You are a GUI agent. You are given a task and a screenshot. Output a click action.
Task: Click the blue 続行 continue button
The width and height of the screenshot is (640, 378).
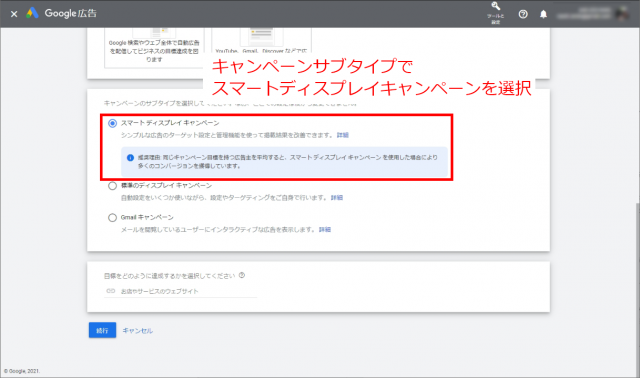click(102, 330)
